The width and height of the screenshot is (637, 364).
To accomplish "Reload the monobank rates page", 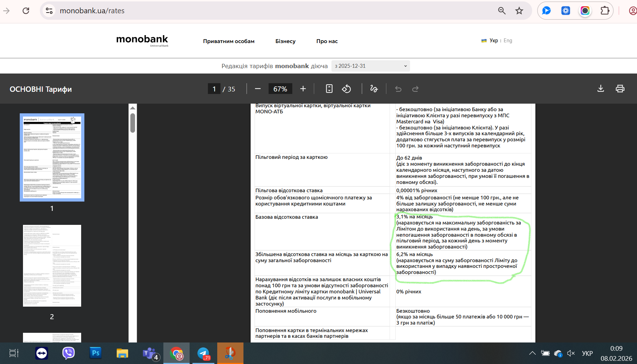I will 26,11.
